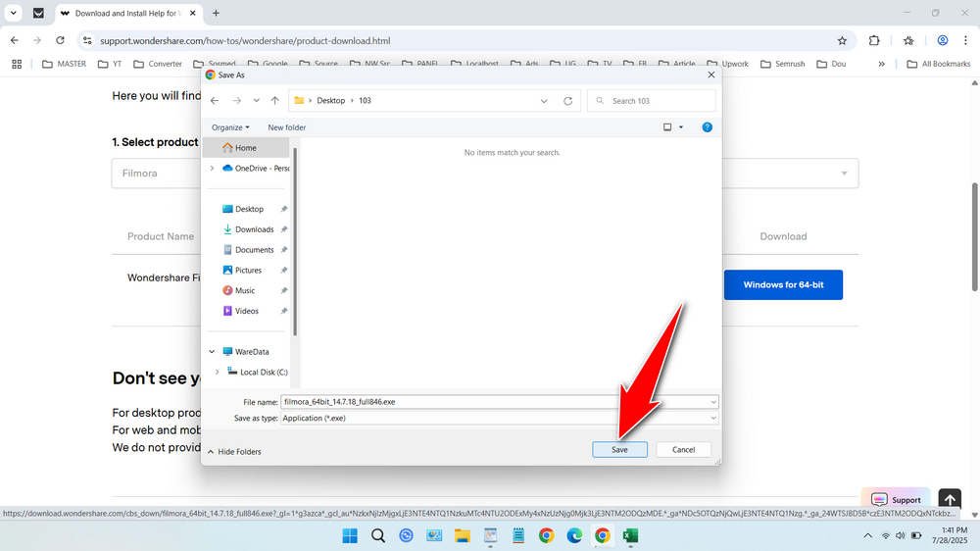
Task: Click scroll to top arrow button
Action: 950,500
